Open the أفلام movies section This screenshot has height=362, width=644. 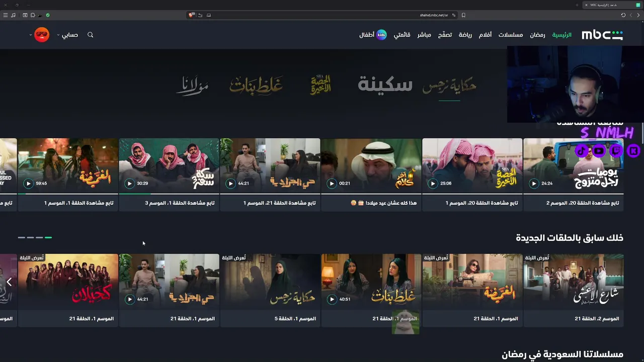click(485, 35)
